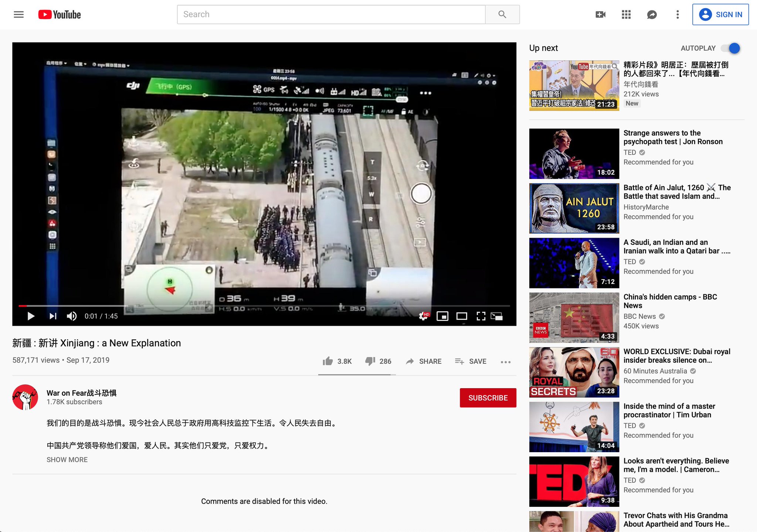Click SHARE below the video
This screenshot has height=532, width=757.
(x=424, y=361)
